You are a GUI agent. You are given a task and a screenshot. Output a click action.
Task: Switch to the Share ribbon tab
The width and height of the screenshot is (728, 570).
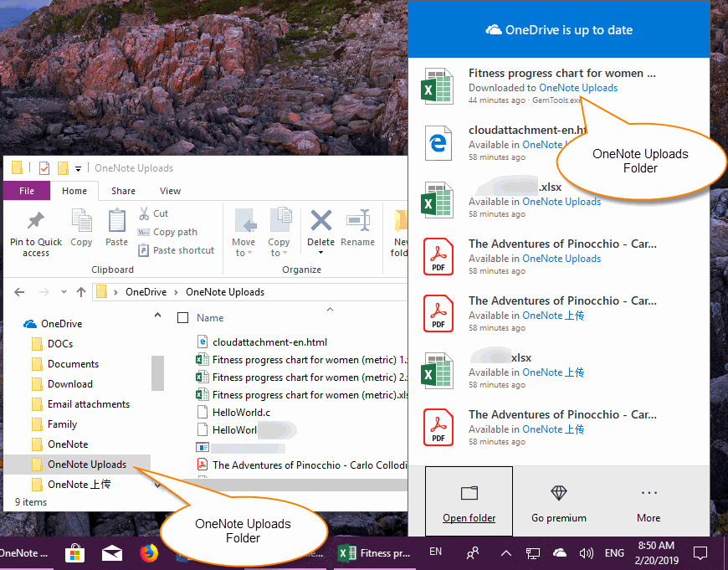point(124,191)
